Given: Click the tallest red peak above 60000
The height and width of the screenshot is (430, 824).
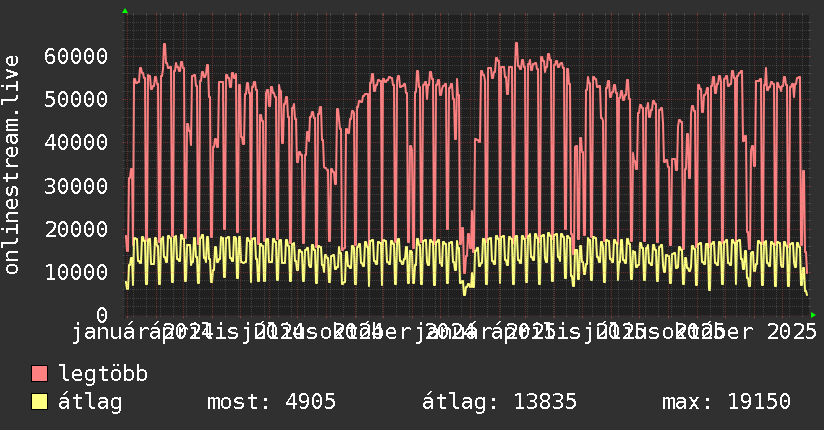Looking at the screenshot, I should (x=164, y=45).
